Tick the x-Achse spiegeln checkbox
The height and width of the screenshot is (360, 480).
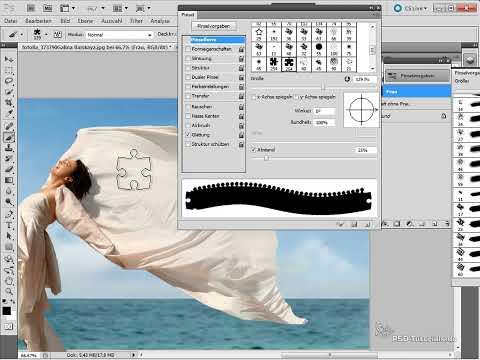click(x=254, y=97)
